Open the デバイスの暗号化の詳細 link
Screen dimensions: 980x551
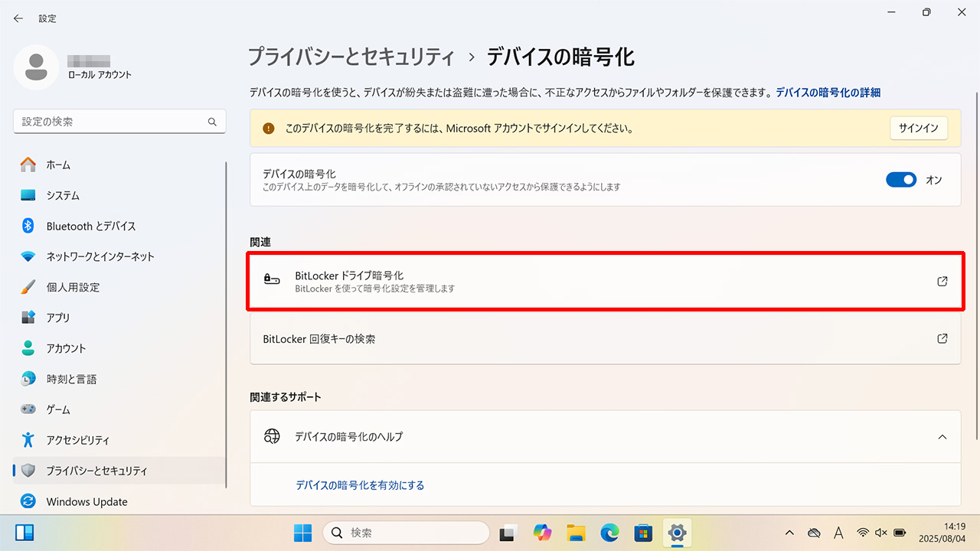(828, 92)
